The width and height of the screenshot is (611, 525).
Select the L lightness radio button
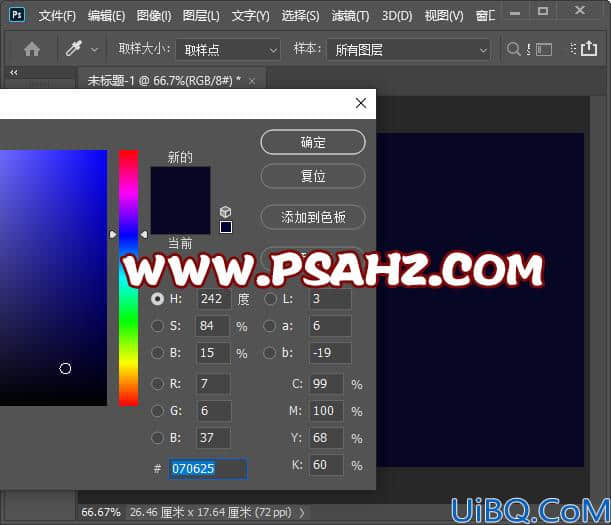270,299
